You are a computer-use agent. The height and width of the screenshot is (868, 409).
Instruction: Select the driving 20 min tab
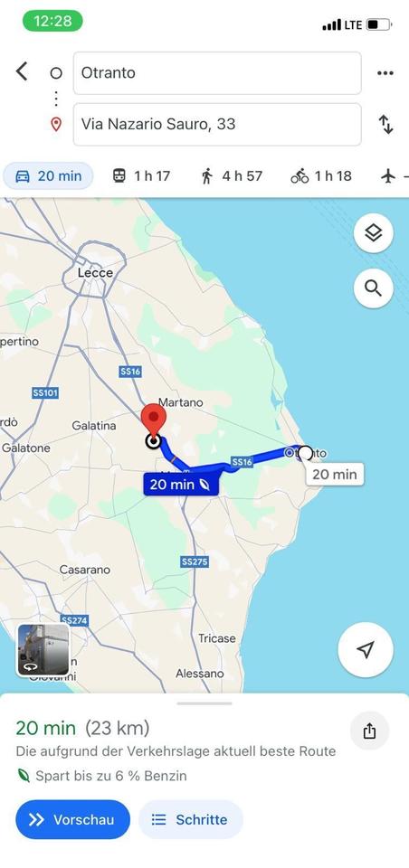(49, 176)
